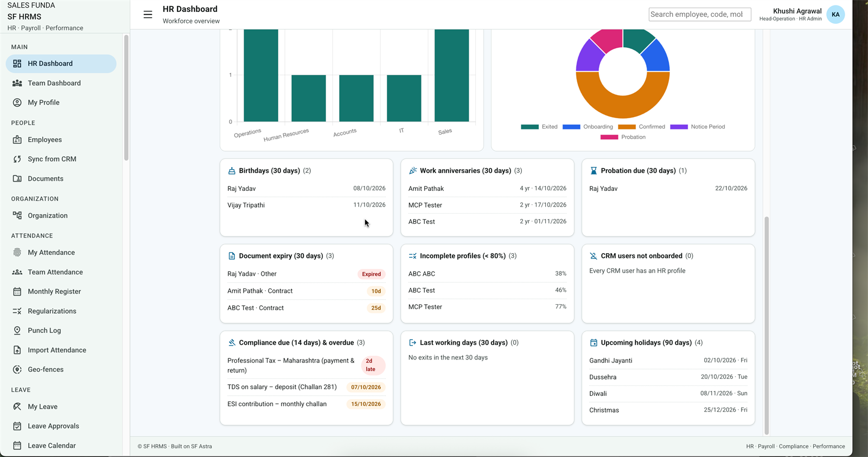Toggle the Probation legend swatch
The width and height of the screenshot is (868, 457).
coord(609,137)
